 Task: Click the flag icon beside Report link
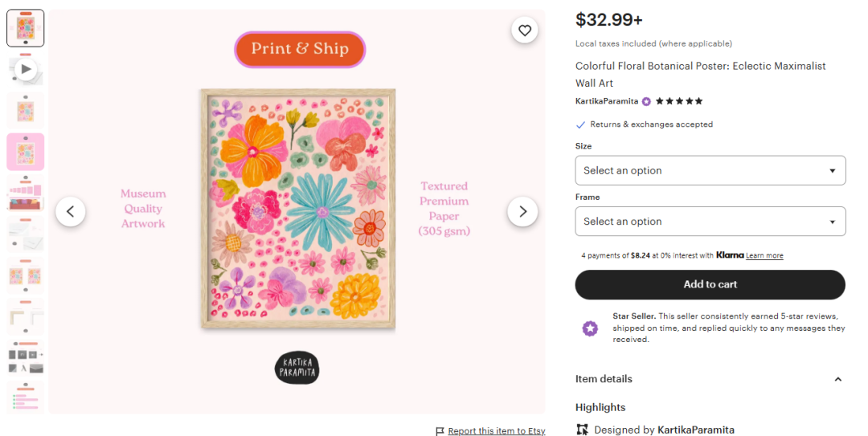[440, 431]
